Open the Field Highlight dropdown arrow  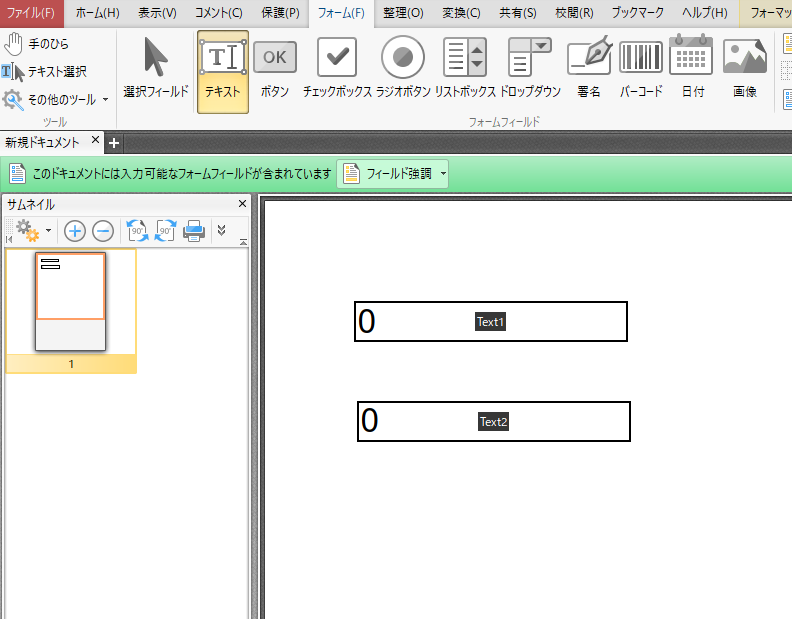tap(443, 174)
